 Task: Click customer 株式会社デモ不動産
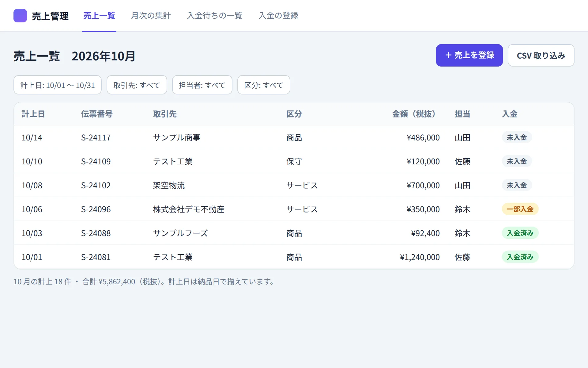[189, 209]
